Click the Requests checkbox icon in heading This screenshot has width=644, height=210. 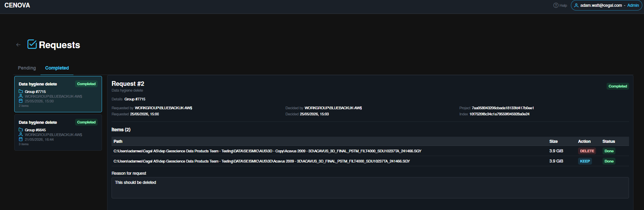point(32,44)
